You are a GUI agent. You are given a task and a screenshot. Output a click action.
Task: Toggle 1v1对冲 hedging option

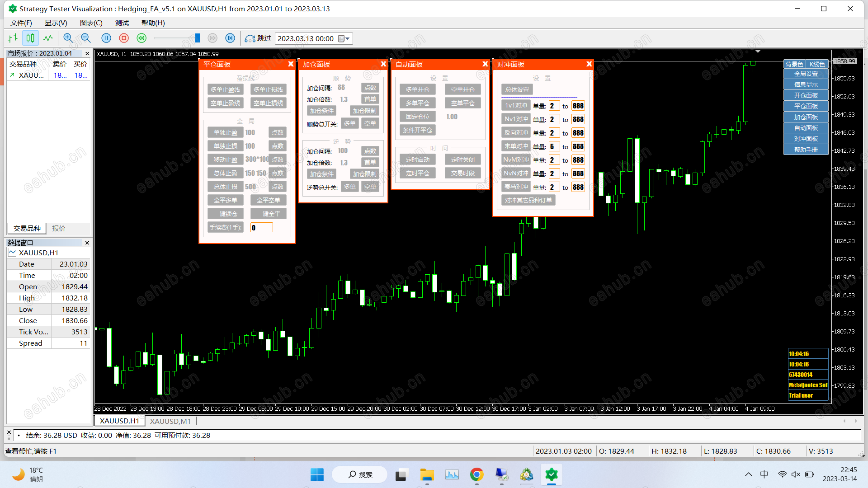point(516,106)
